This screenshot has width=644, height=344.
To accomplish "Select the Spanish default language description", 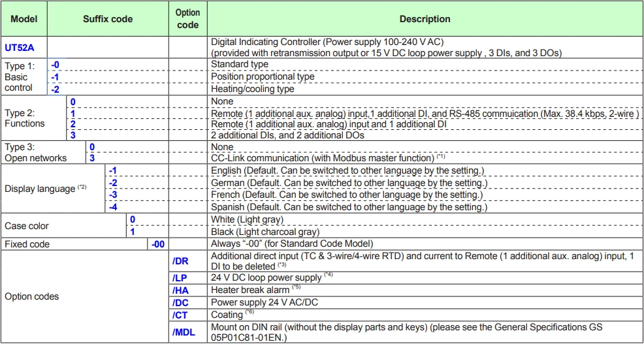I will click(349, 207).
